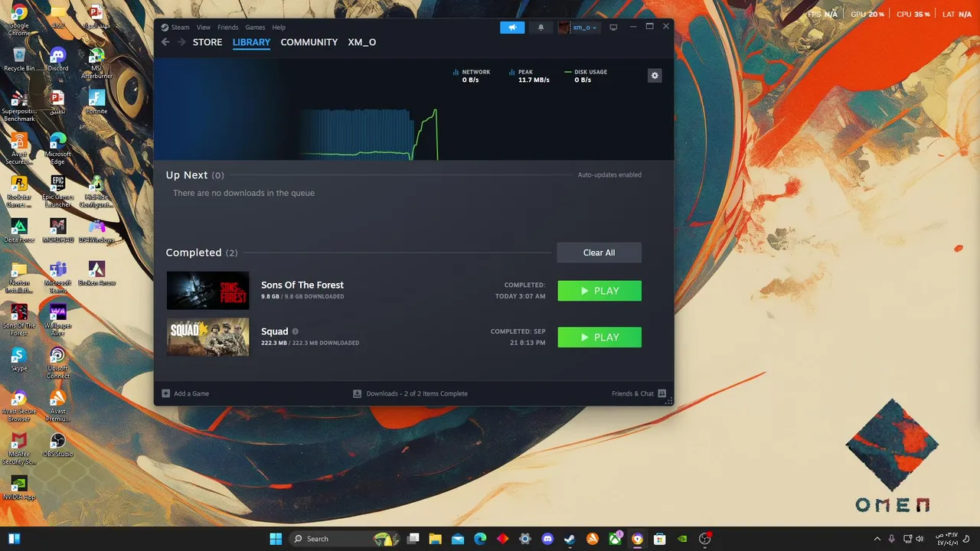Open the xm_o account dropdown
The height and width of the screenshot is (551, 980).
click(x=578, y=28)
